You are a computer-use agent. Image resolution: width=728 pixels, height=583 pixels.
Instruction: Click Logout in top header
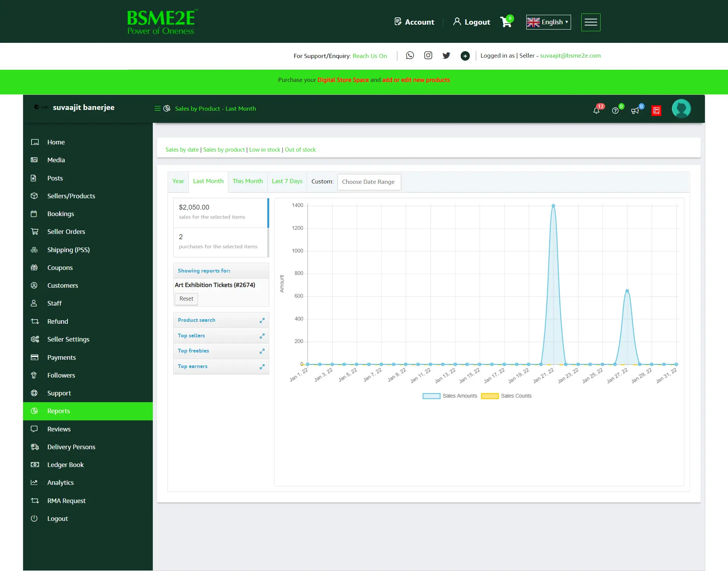click(472, 22)
